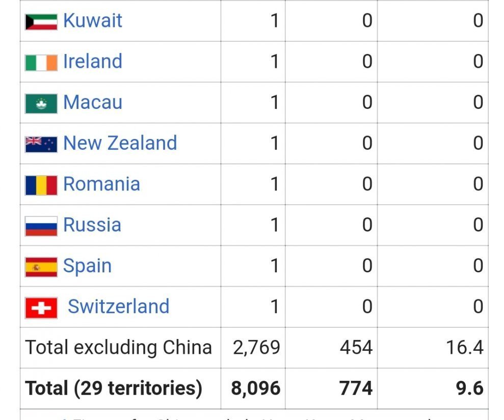Click the Ireland tricolour flag icon
504x420 pixels.
[x=41, y=62]
